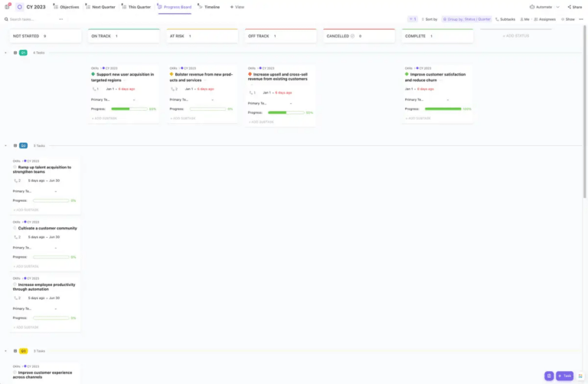Toggle status circle on Improve customer experience
This screenshot has width=588, height=384.
point(15,373)
